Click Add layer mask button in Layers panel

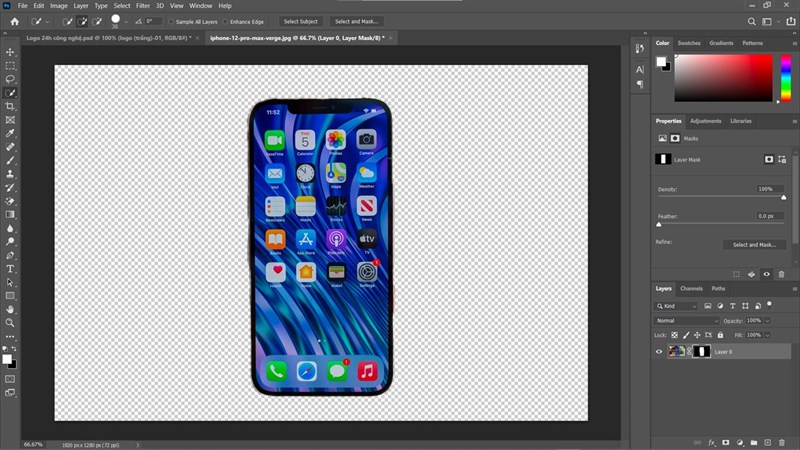click(726, 442)
